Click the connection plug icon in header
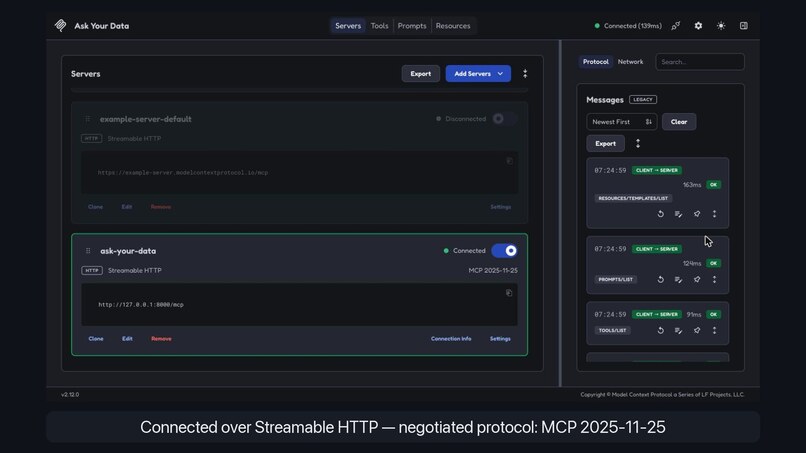 click(x=676, y=26)
